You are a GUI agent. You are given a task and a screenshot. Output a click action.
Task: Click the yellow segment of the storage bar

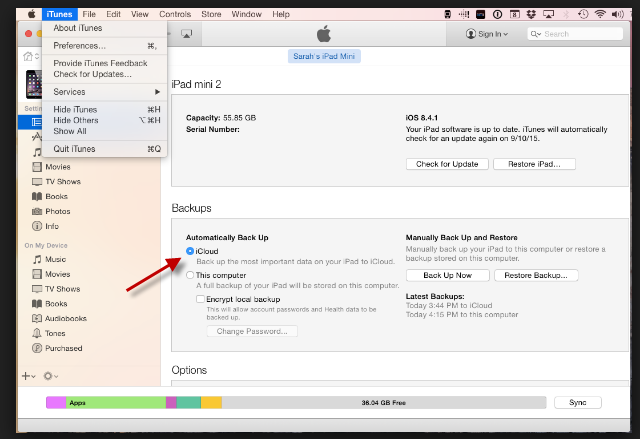tap(211, 403)
